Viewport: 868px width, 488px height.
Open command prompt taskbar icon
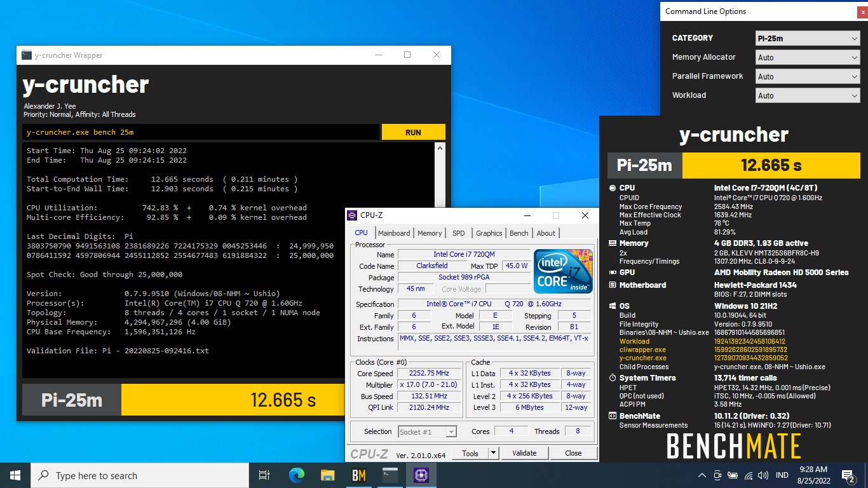(x=390, y=475)
